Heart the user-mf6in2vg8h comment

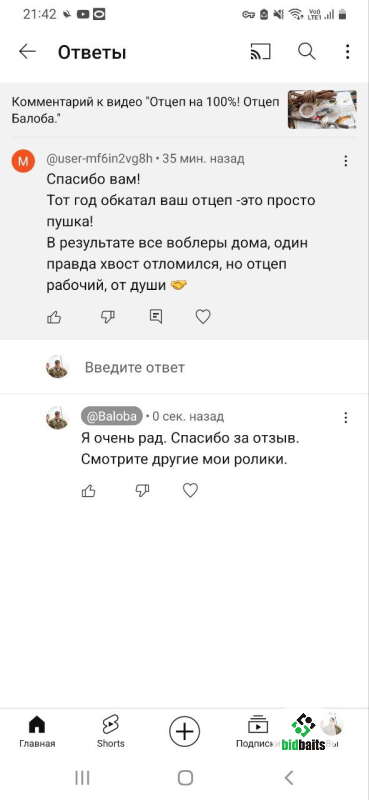click(x=203, y=317)
